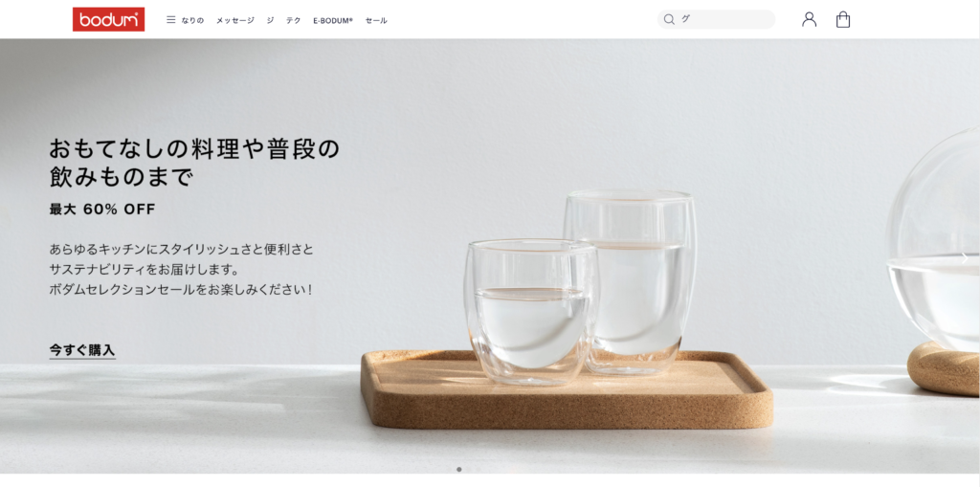Open the user account icon
980x487 pixels.
coord(810,19)
